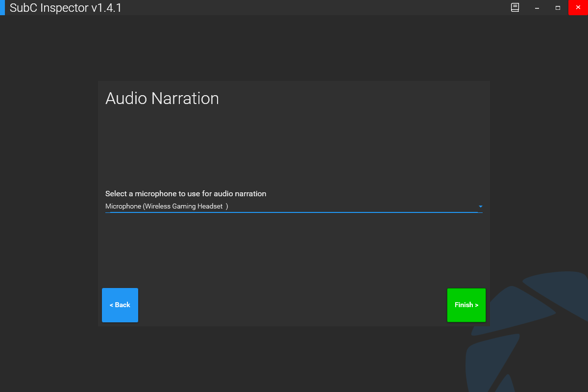Viewport: 588px width, 392px height.
Task: Click the "SubC Inspector v1.4.1" title text
Action: coord(66,8)
